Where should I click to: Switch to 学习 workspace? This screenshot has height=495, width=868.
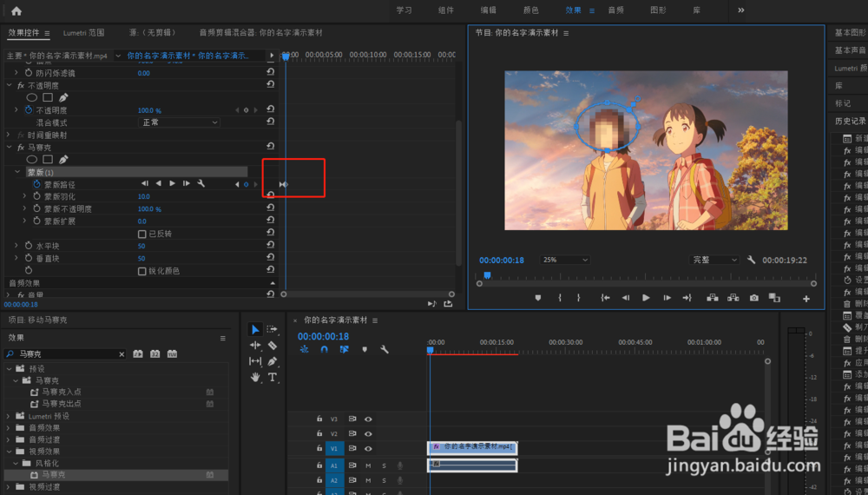tap(404, 10)
